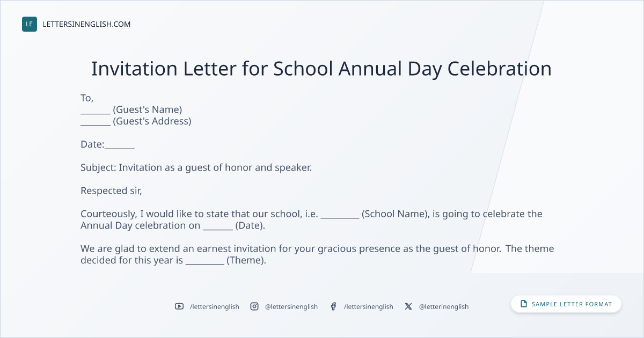Visit @letterinenglish X handle

click(x=444, y=307)
